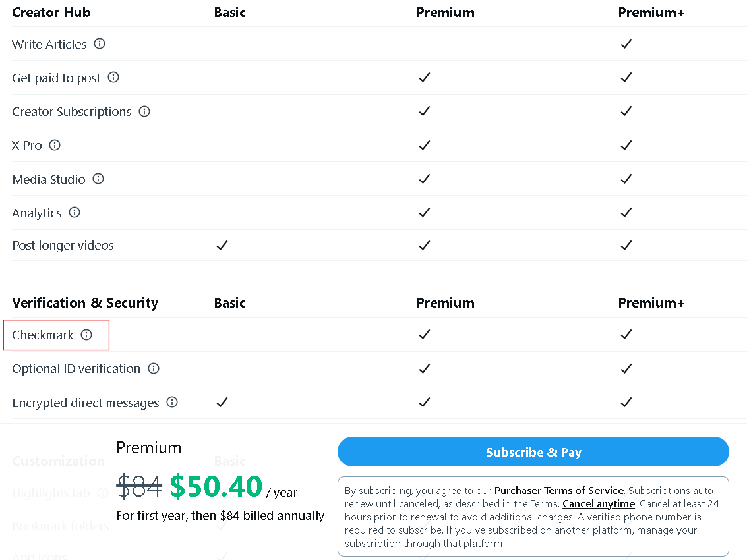The height and width of the screenshot is (560, 747).
Task: Click the Basic checkmark for Post longer videos
Action: pyautogui.click(x=222, y=245)
